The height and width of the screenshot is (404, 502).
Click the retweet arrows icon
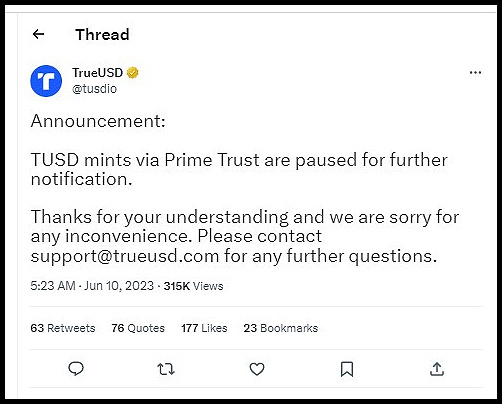click(166, 369)
